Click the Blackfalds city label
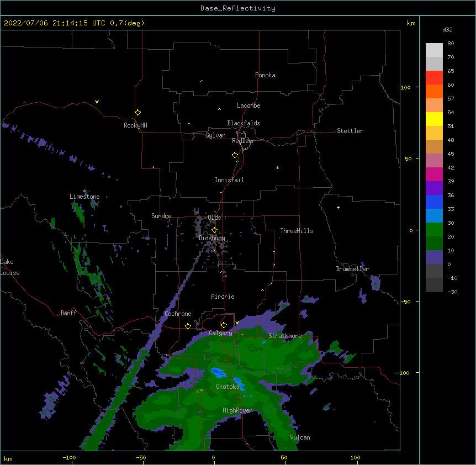This screenshot has width=476, height=465. (x=244, y=123)
